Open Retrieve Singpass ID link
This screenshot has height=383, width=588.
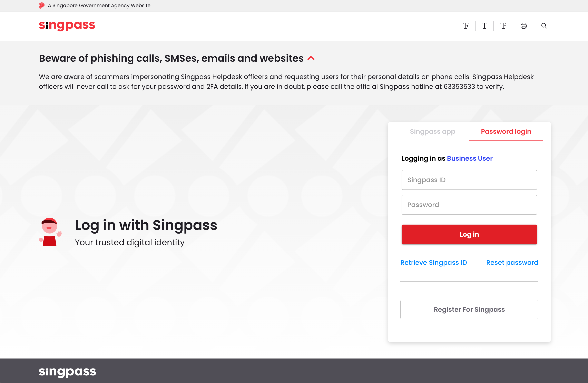point(434,263)
